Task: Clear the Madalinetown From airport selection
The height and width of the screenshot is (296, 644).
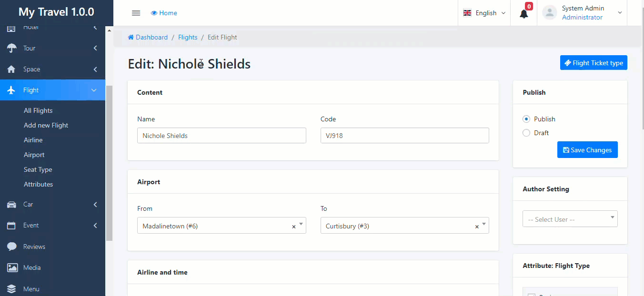Action: pyautogui.click(x=293, y=227)
